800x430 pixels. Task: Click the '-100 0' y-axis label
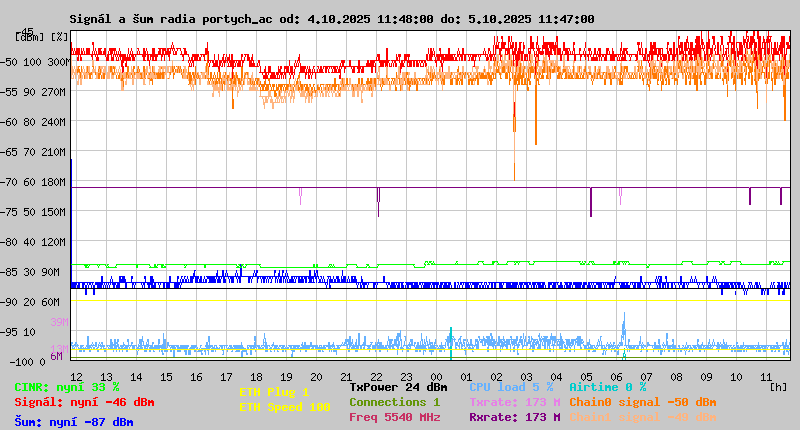[x=28, y=362]
